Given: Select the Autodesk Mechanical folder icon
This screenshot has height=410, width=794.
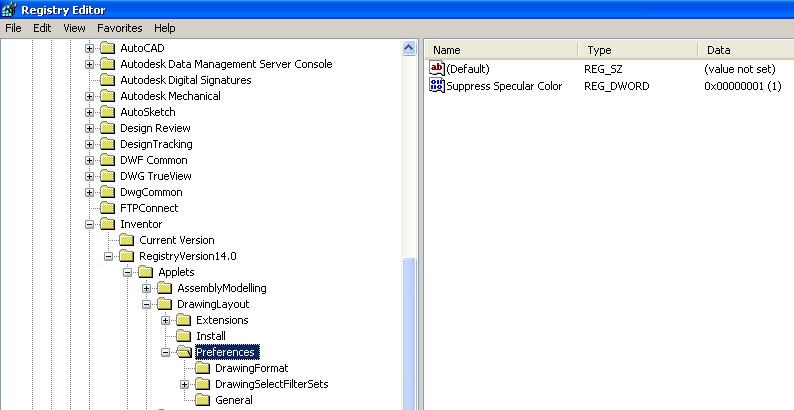Looking at the screenshot, I should point(107,96).
